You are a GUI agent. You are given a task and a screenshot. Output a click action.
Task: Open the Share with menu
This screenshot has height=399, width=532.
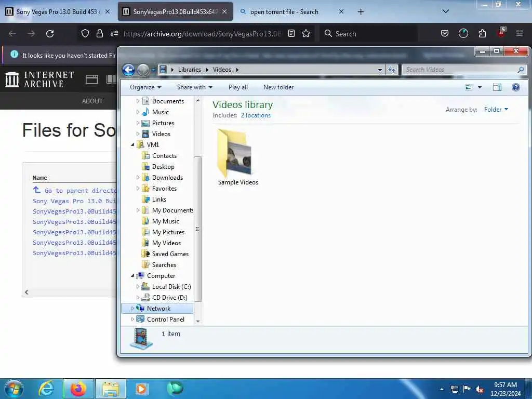coord(194,87)
